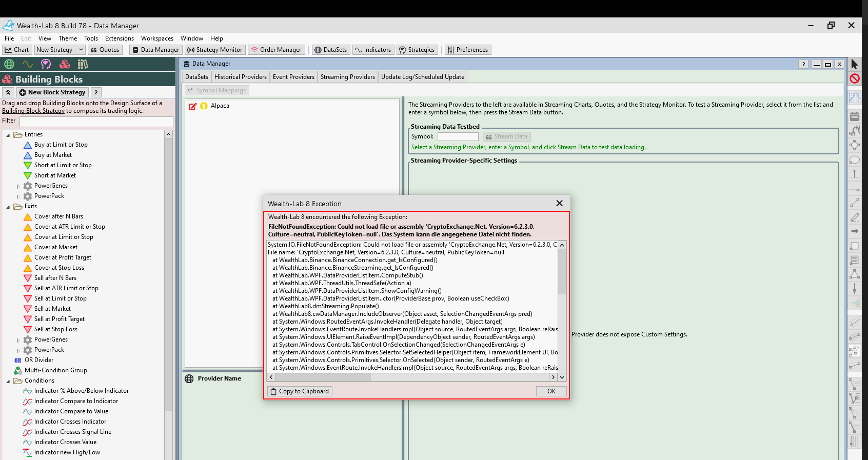Expand PowerGenes under Entries
The image size is (868, 460).
(18, 186)
